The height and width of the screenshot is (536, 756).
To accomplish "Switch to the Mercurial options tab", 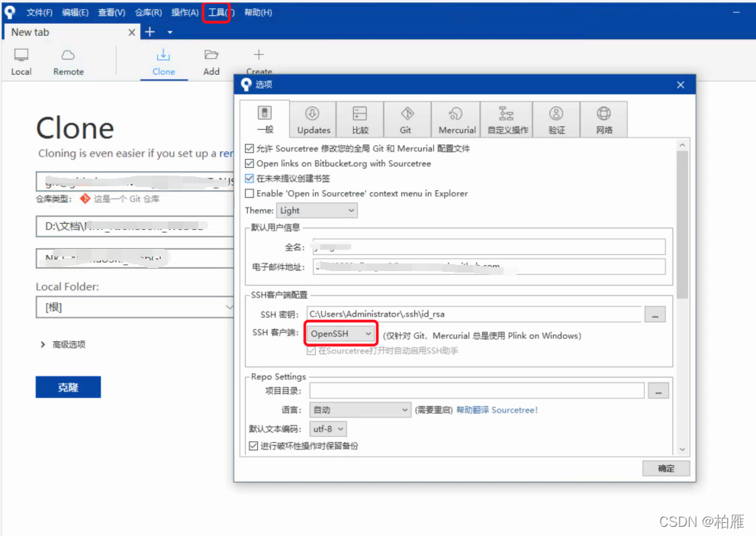I will [x=456, y=120].
